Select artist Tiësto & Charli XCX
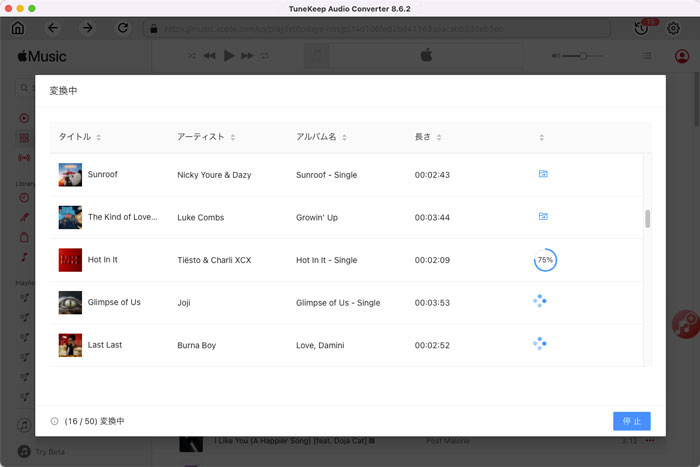The height and width of the screenshot is (467, 700). 214,260
